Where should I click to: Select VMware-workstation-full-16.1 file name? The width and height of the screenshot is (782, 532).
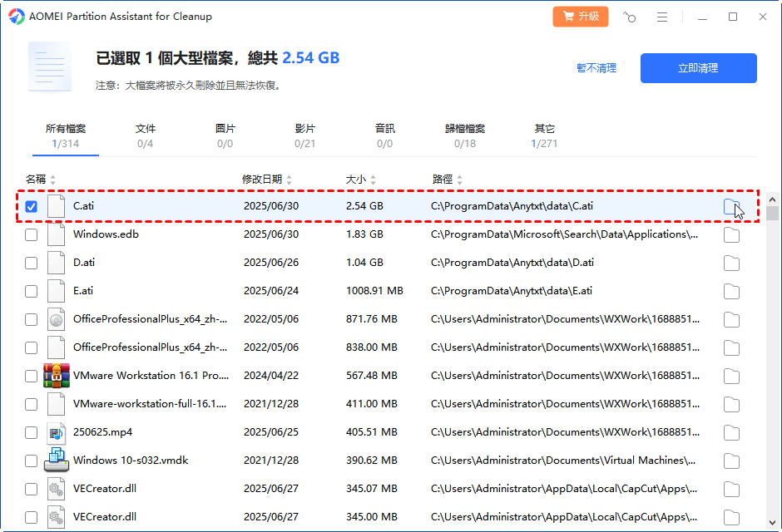click(150, 403)
